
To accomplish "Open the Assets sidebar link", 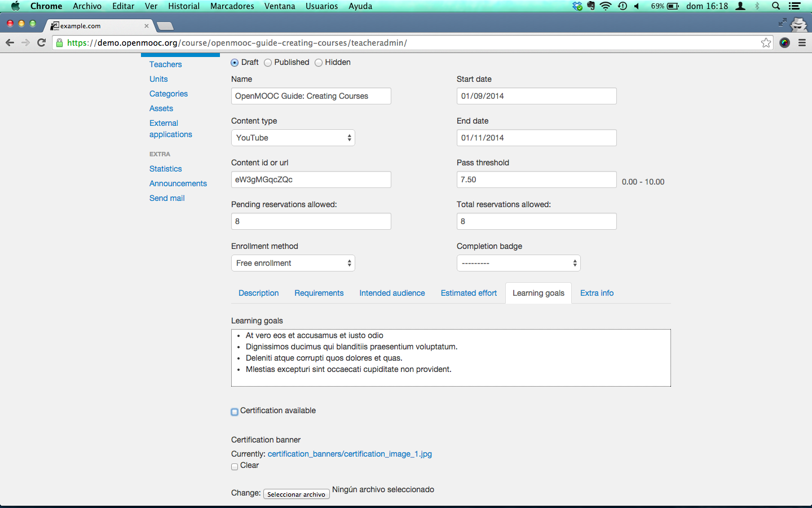I will [x=161, y=108].
